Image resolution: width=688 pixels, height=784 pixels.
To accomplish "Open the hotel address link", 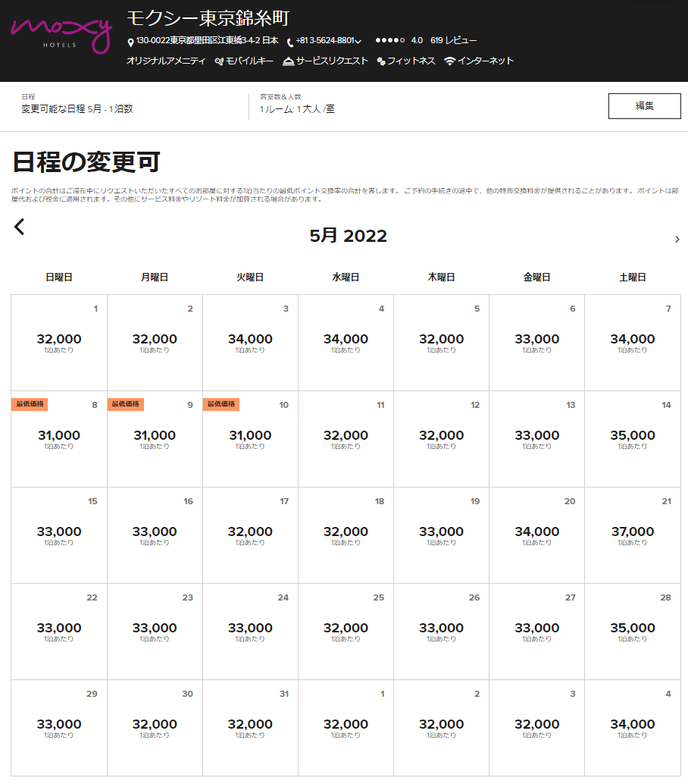I will coord(207,41).
